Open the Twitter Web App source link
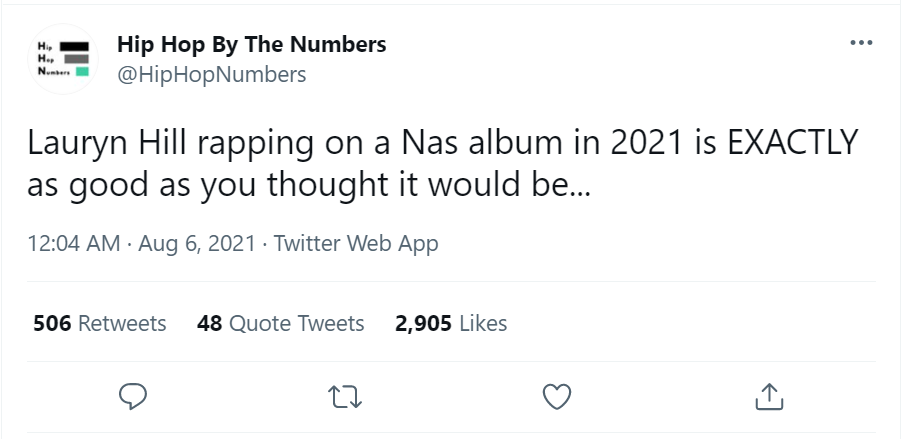Viewport: 914px width, 439px height. click(355, 243)
